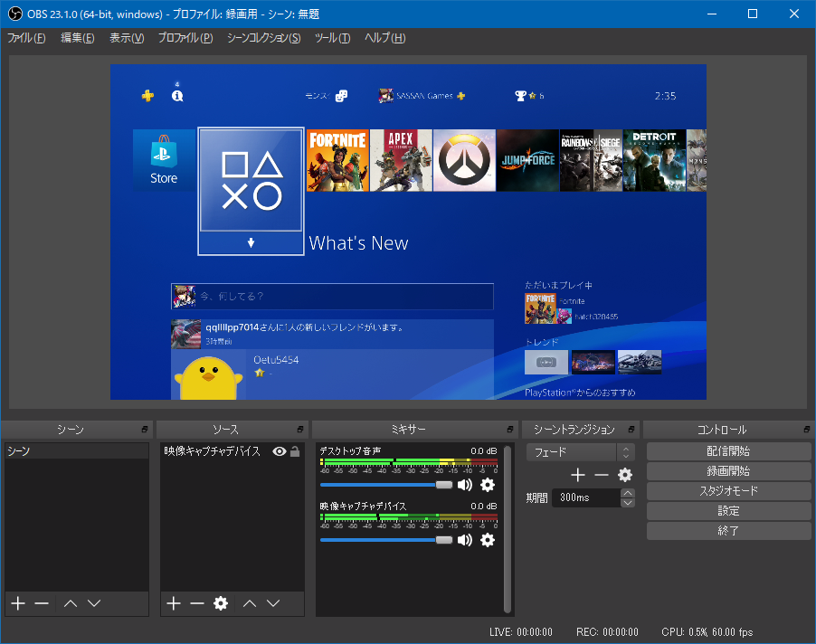Image resolution: width=816 pixels, height=644 pixels.
Task: Click Jump Force tile in preview
Action: point(527,160)
